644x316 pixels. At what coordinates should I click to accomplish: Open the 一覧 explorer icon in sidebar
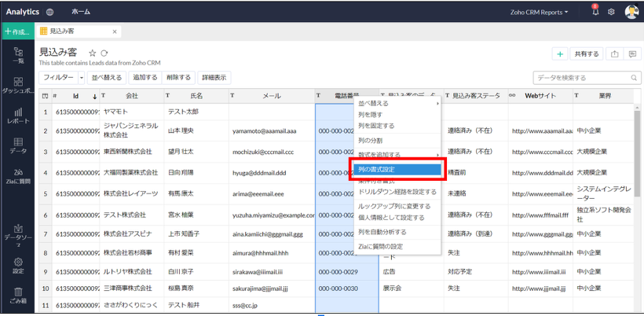[18, 55]
